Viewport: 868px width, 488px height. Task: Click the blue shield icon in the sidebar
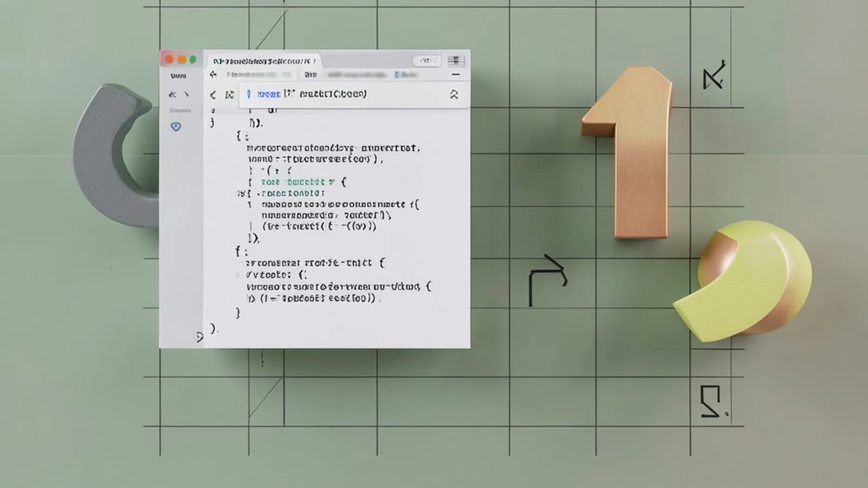tap(176, 127)
